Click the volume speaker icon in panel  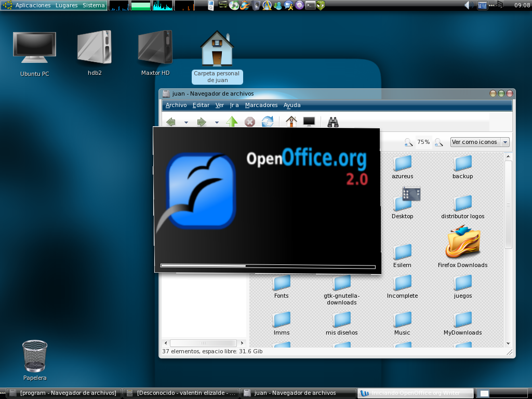point(469,5)
